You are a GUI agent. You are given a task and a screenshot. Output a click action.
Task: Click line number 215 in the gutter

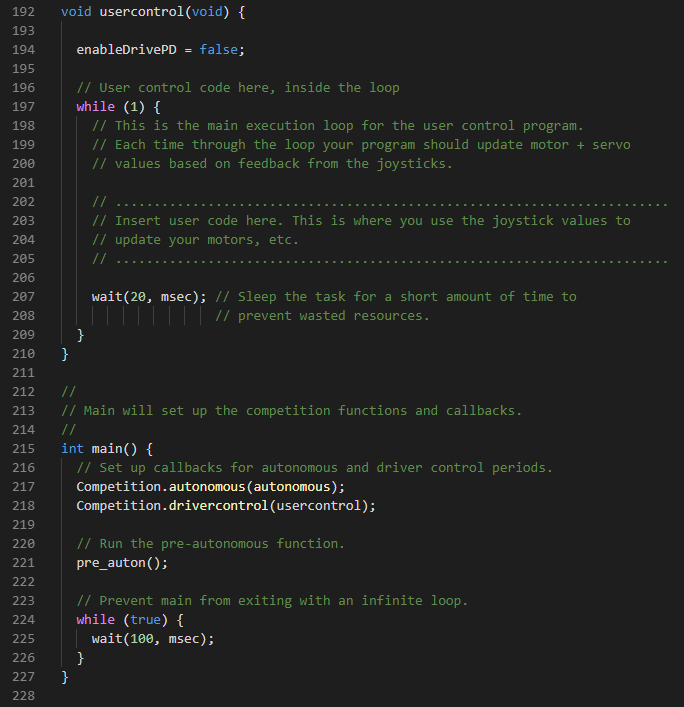coord(23,449)
